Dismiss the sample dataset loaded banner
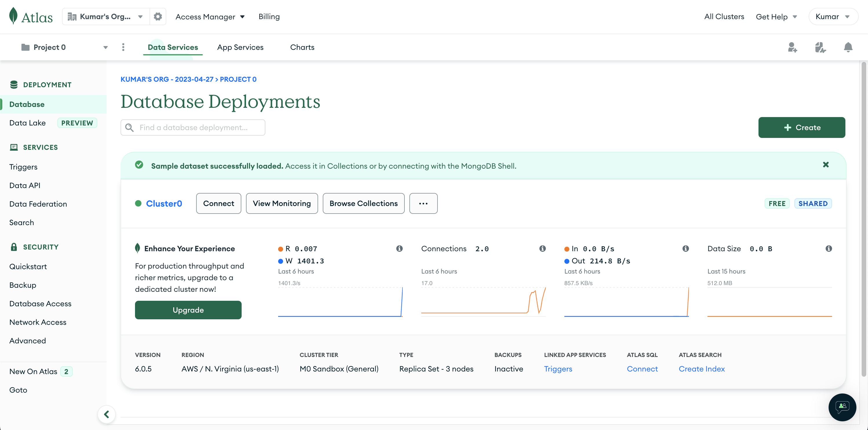The height and width of the screenshot is (430, 868). pos(826,165)
